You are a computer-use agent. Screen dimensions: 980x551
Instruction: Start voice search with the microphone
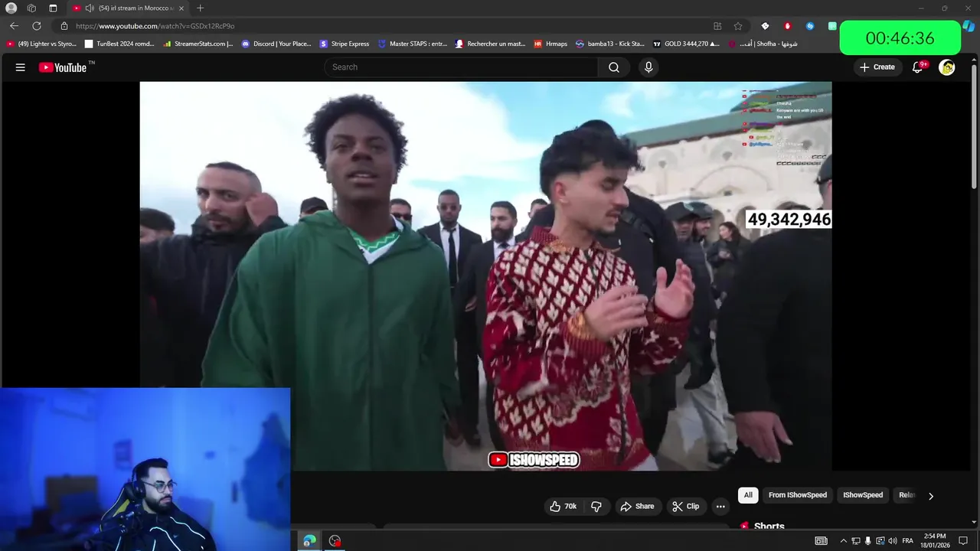(648, 67)
